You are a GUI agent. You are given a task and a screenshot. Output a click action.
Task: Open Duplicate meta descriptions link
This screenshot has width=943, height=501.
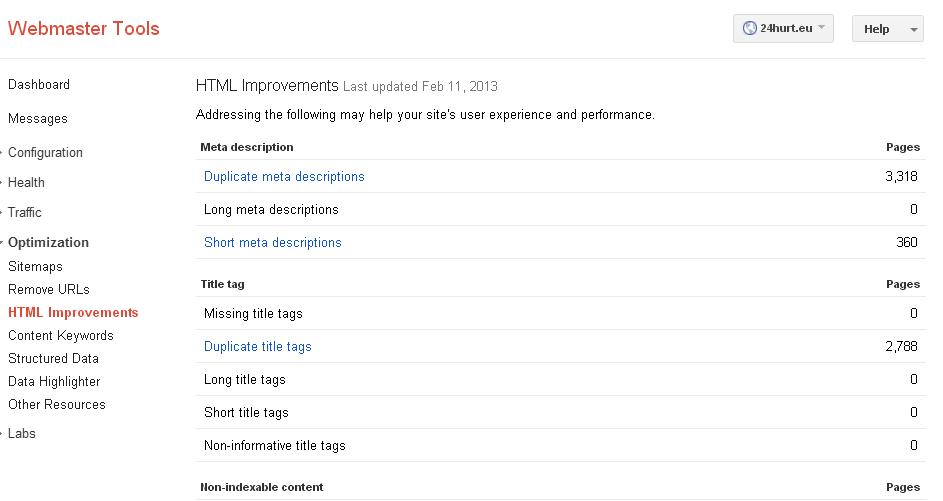pyautogui.click(x=284, y=177)
